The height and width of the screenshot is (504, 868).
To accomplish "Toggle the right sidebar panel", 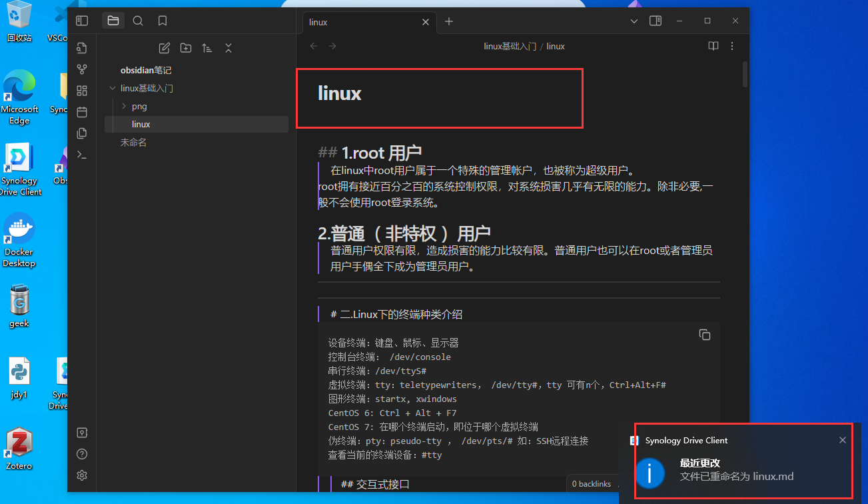I will [655, 21].
